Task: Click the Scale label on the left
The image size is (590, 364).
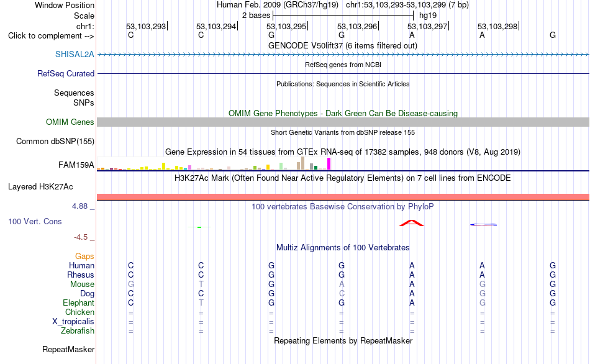Action: point(84,16)
